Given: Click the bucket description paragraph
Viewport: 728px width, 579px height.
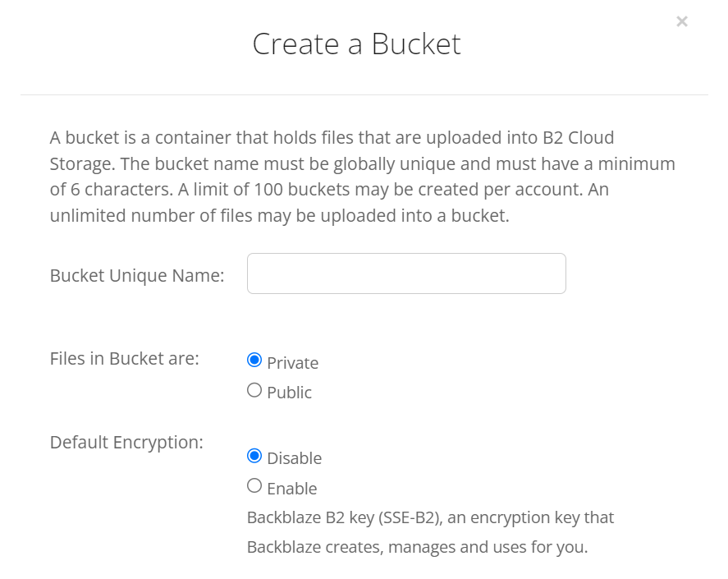Looking at the screenshot, I should pyautogui.click(x=363, y=177).
